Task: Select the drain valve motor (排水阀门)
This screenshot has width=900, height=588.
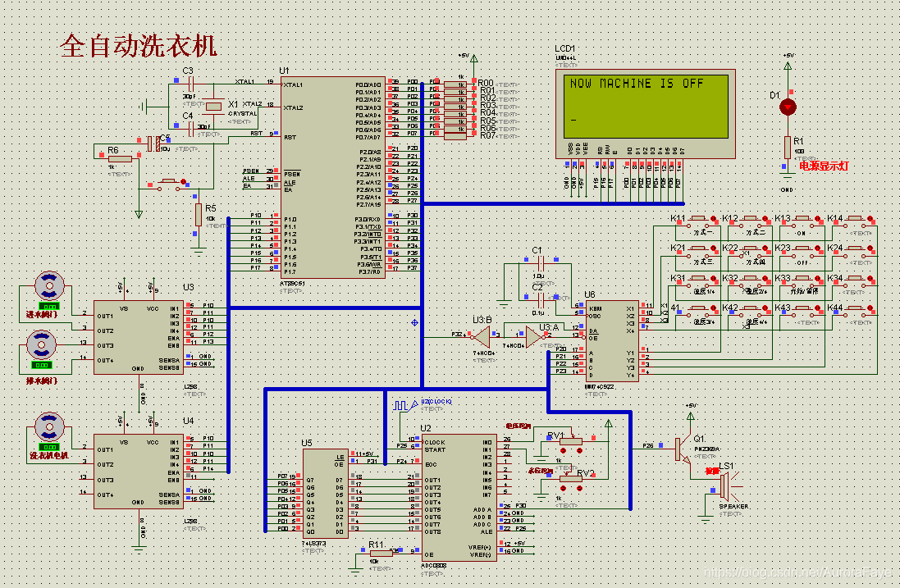Action: click(x=41, y=344)
